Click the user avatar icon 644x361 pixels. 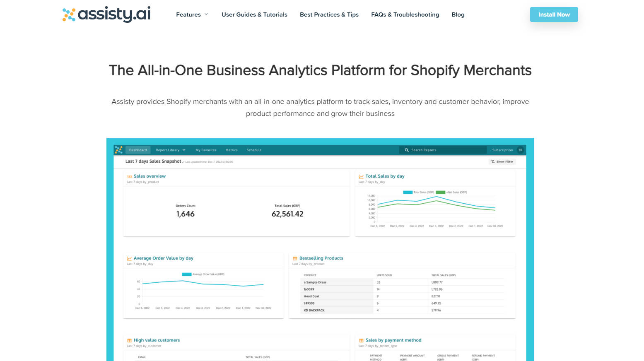click(x=520, y=150)
